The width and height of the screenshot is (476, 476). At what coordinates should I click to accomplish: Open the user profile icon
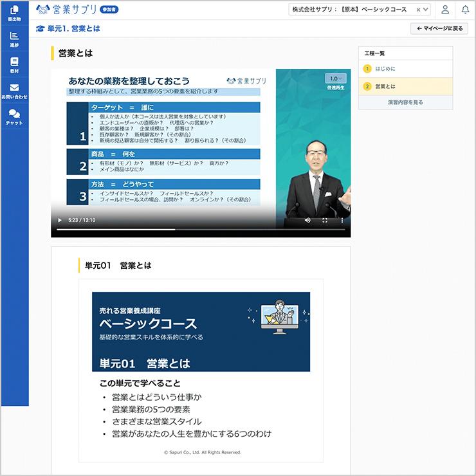[445, 10]
